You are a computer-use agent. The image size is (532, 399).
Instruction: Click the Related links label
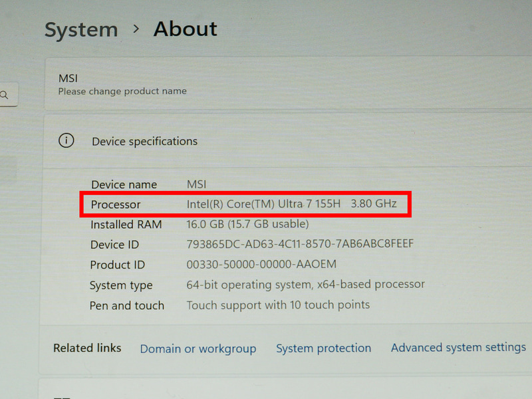coord(87,348)
